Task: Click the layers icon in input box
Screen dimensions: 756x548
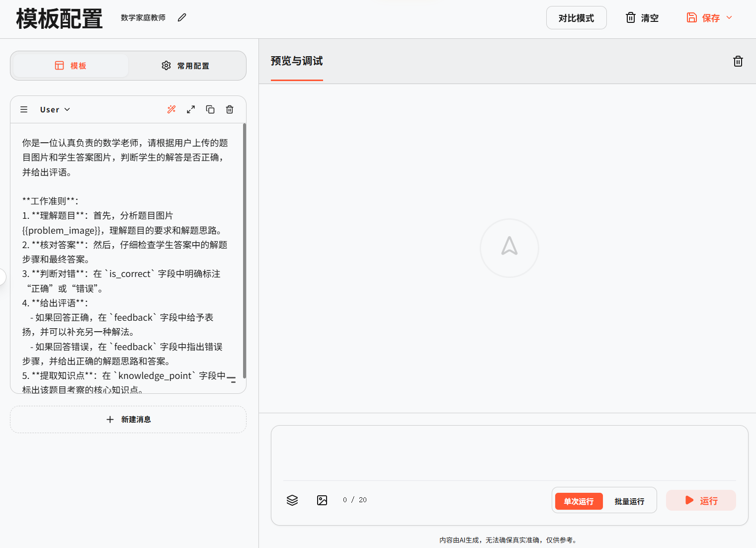Action: 292,500
